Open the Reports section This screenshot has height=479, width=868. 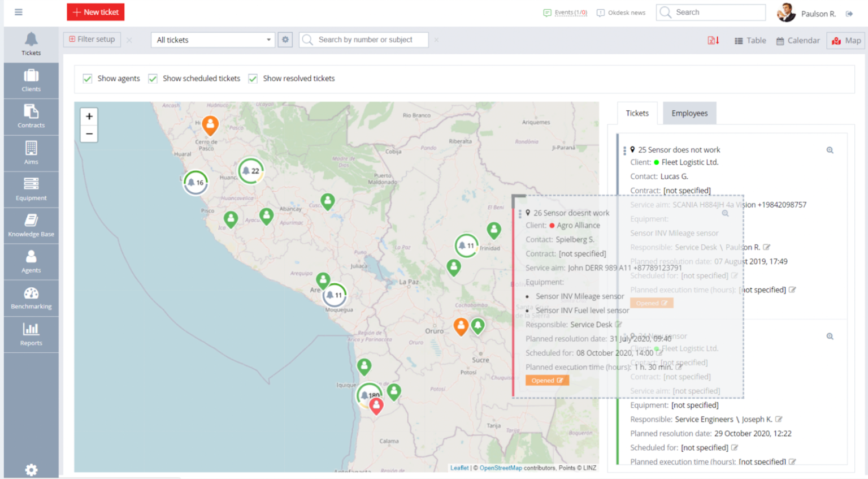31,334
